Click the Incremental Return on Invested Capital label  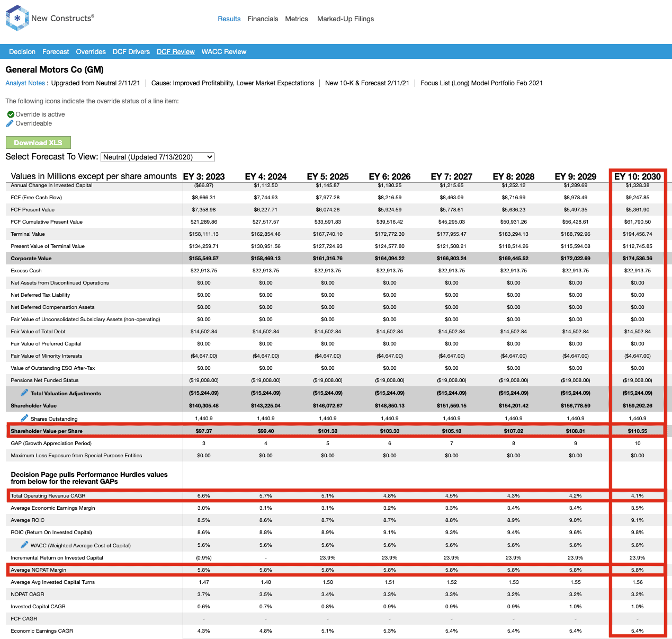tap(57, 558)
